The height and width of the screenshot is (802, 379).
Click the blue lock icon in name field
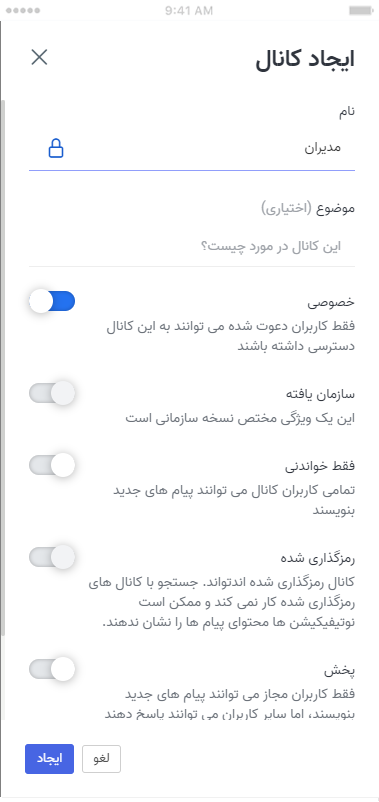pyautogui.click(x=56, y=148)
